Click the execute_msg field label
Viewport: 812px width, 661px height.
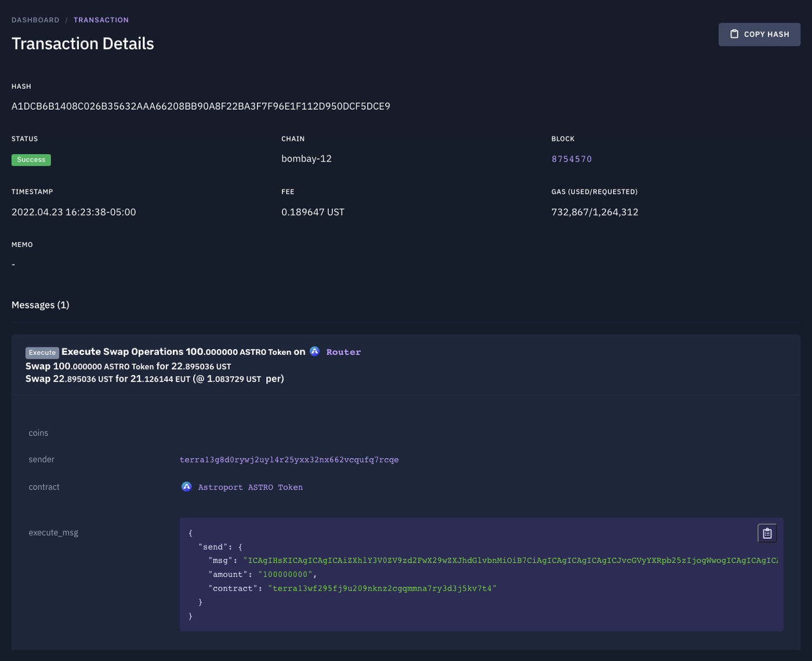pyautogui.click(x=53, y=533)
